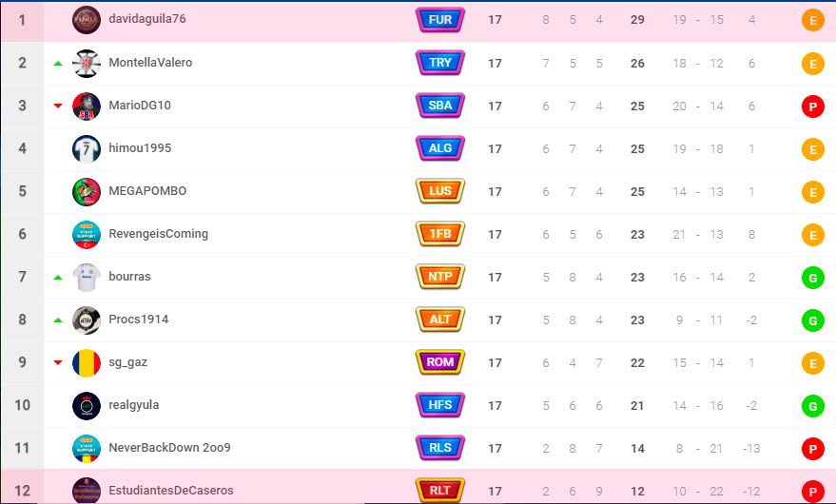Select the Procs1914 name link

[139, 319]
